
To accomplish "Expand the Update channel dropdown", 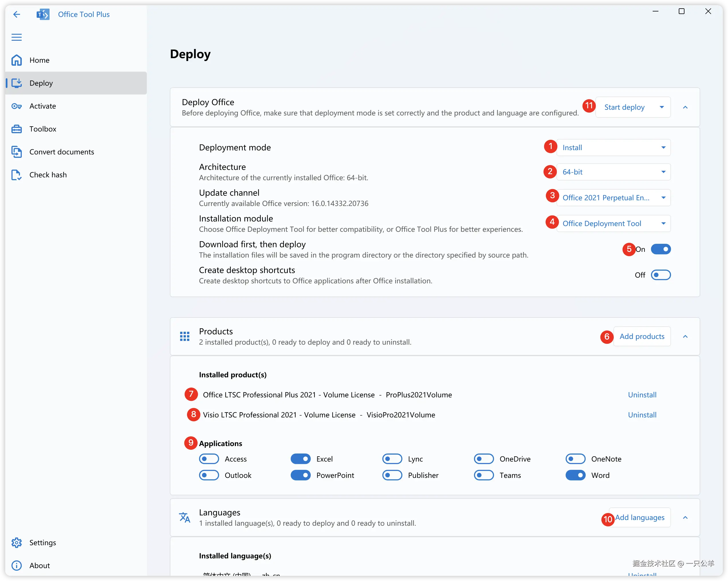I will [x=613, y=198].
